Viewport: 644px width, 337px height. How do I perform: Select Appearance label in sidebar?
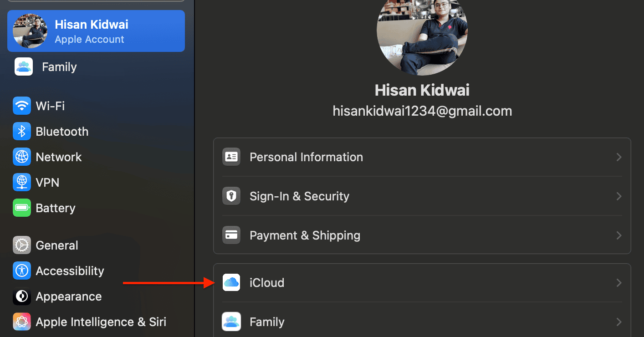pyautogui.click(x=69, y=296)
